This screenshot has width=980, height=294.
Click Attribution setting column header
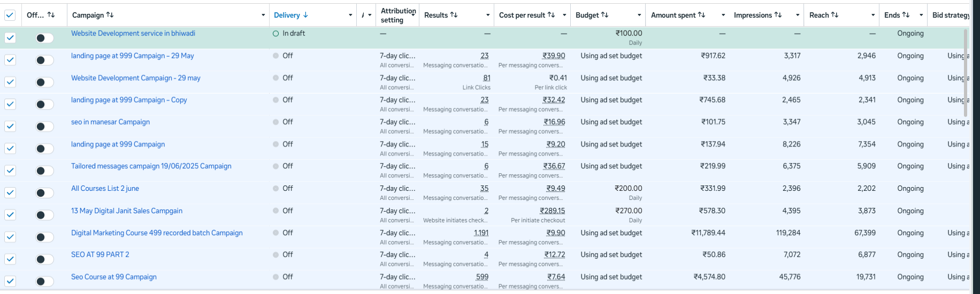coord(398,16)
